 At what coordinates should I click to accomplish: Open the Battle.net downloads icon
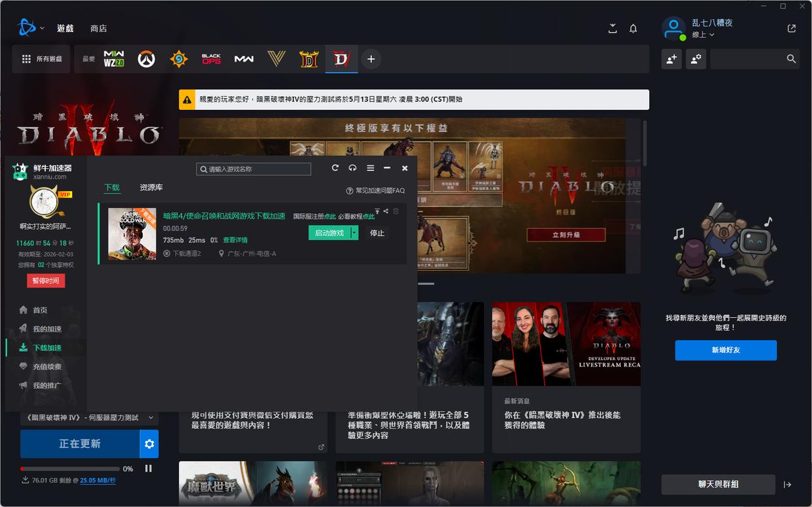[613, 28]
